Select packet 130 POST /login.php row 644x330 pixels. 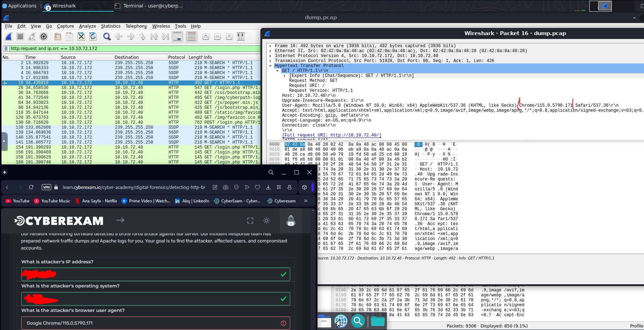pos(131,122)
